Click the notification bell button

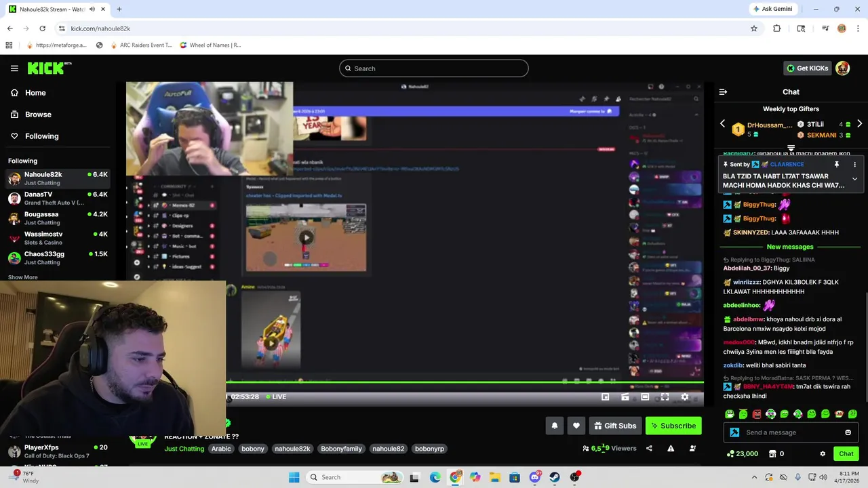(x=555, y=426)
